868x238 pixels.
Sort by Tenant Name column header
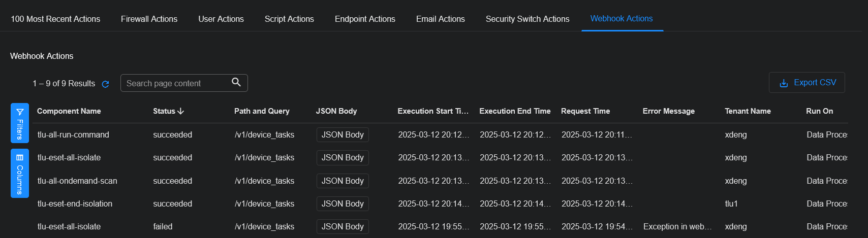pyautogui.click(x=748, y=111)
